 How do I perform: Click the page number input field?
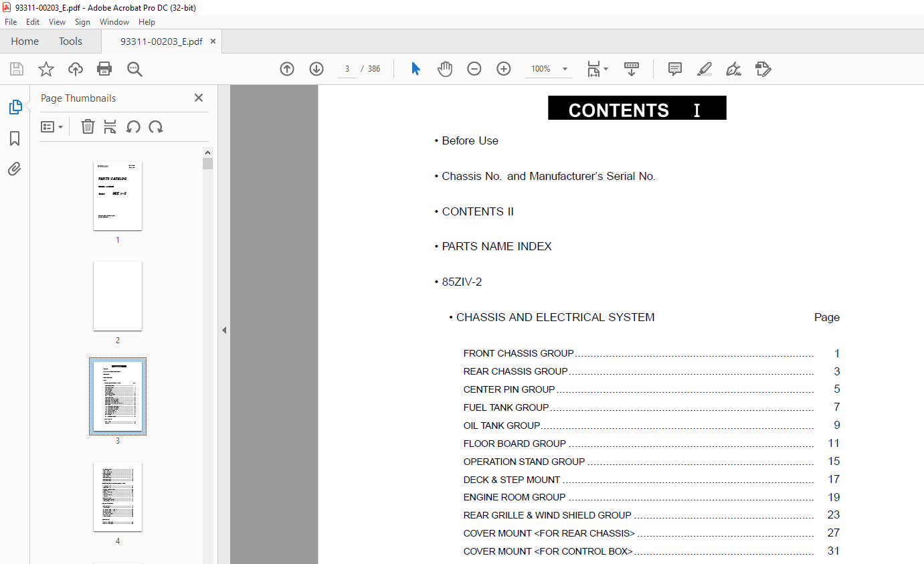pyautogui.click(x=347, y=69)
